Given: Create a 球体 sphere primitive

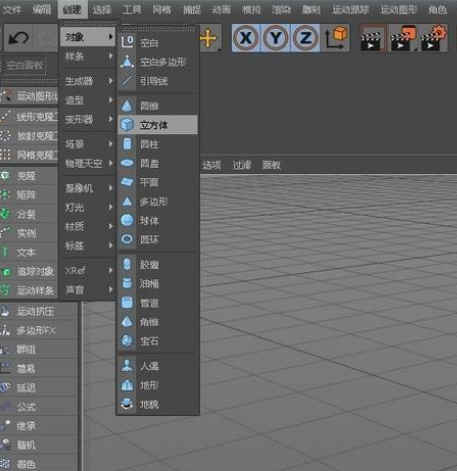Looking at the screenshot, I should (x=158, y=220).
